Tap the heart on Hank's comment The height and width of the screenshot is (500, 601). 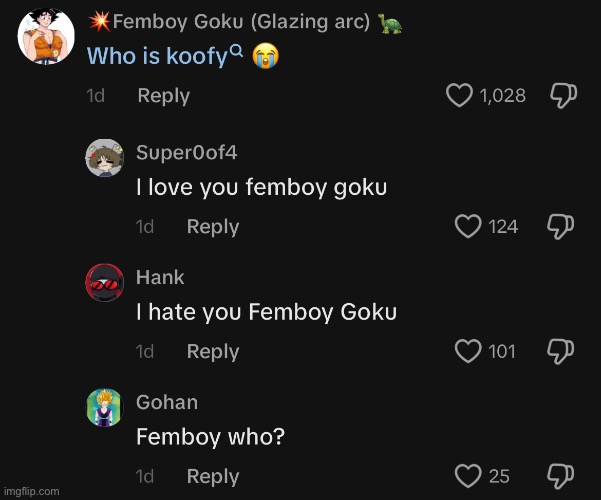tap(468, 351)
